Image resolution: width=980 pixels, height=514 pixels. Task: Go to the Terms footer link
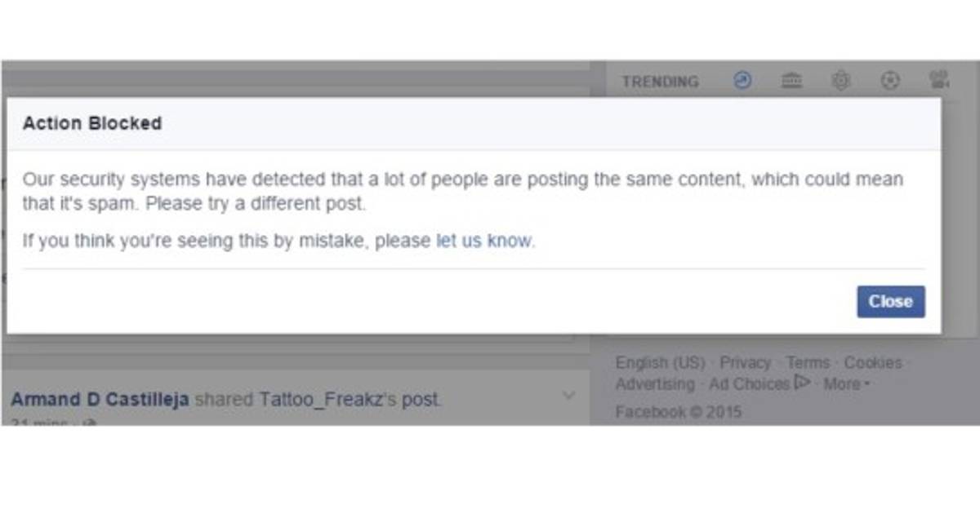tap(808, 362)
